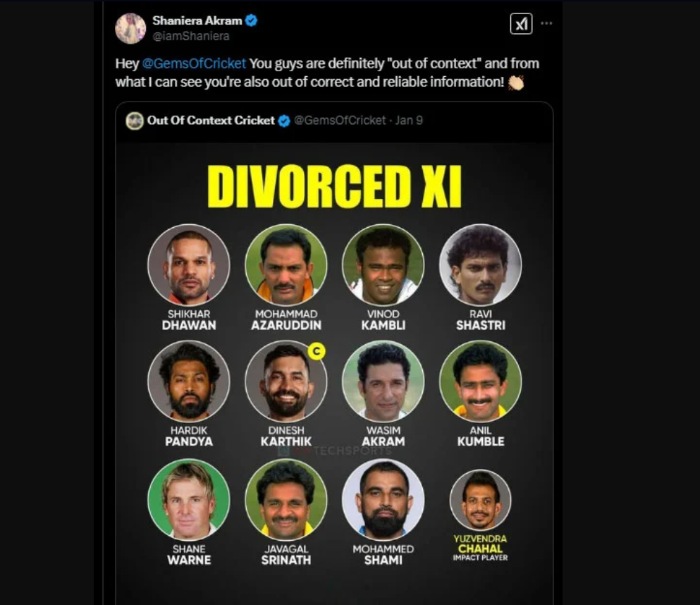Select the photo labeled Wasim Akram
Image resolution: width=700 pixels, height=605 pixels.
(383, 381)
